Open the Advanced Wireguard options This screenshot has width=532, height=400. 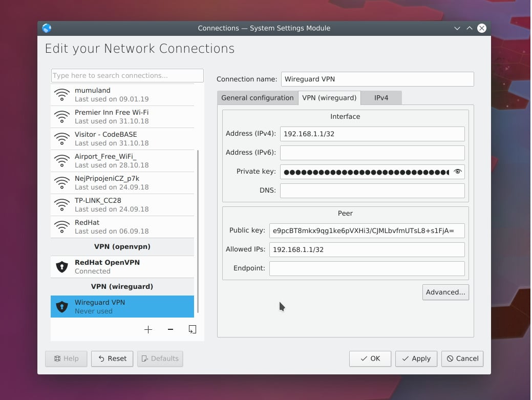point(445,292)
